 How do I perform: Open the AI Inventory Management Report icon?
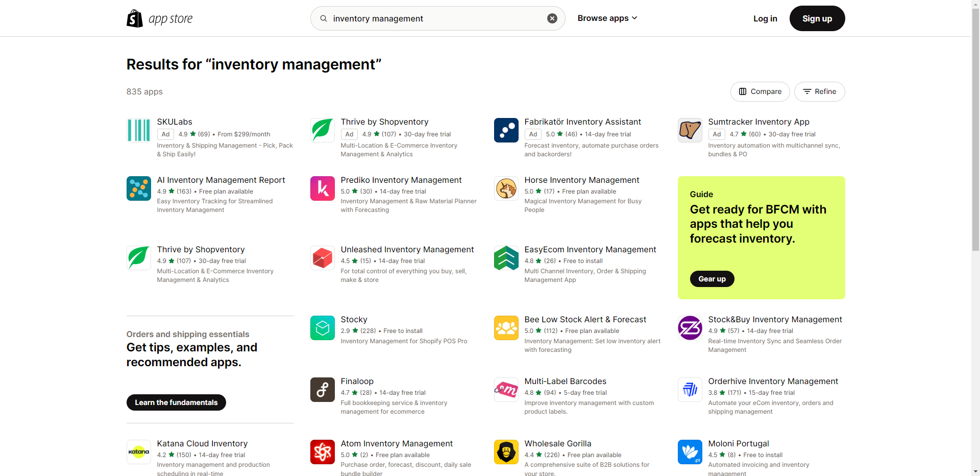click(x=139, y=188)
